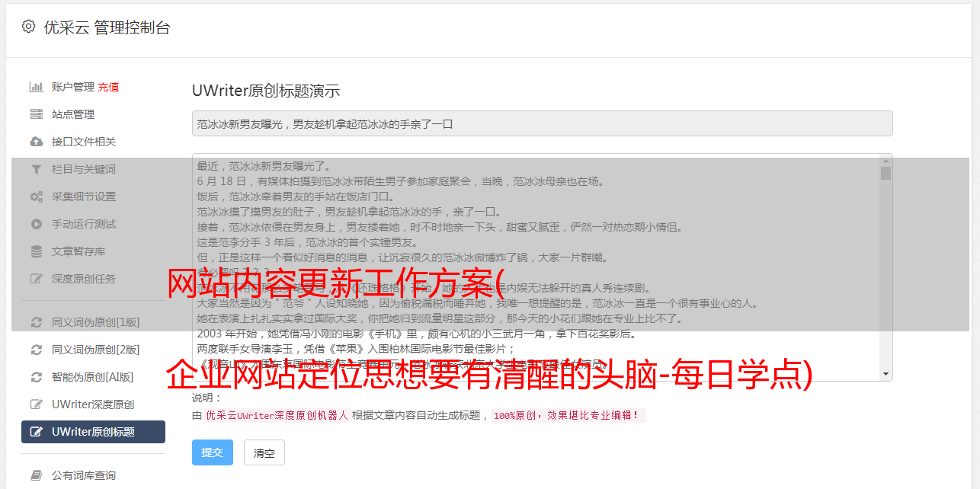Open the gears icon for 采集细节设置
Image resolution: width=980 pixels, height=489 pixels.
tap(36, 197)
